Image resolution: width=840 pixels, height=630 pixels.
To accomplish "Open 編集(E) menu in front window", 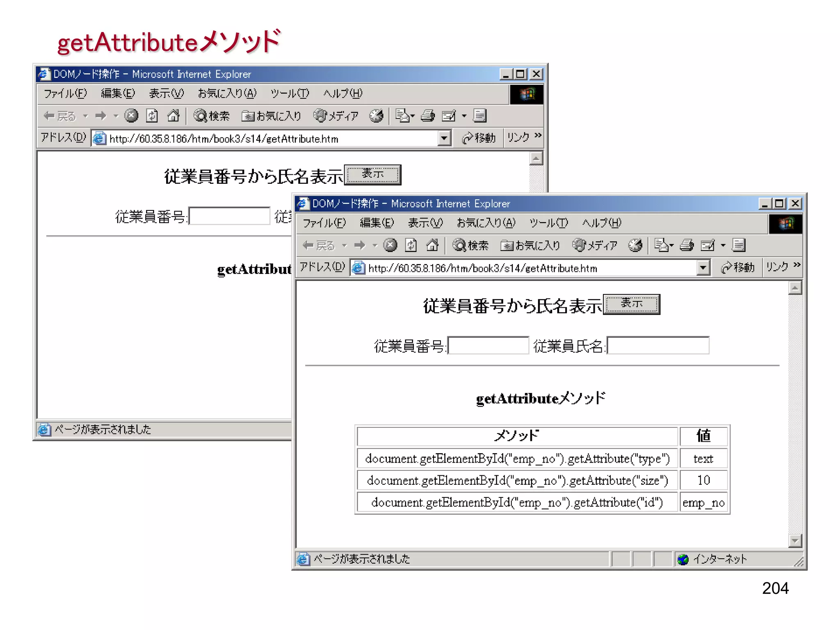I will 377,223.
